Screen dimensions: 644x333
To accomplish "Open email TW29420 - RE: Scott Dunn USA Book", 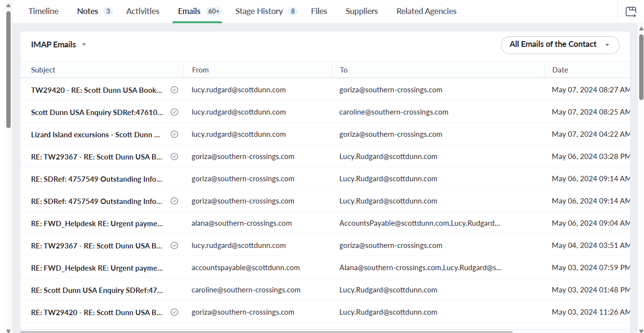I will (97, 90).
